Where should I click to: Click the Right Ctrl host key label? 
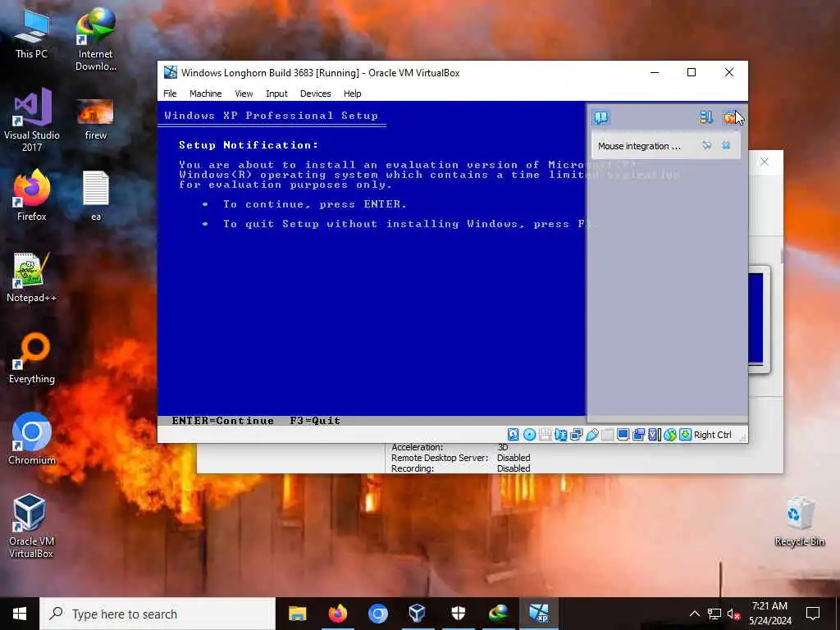(713, 435)
